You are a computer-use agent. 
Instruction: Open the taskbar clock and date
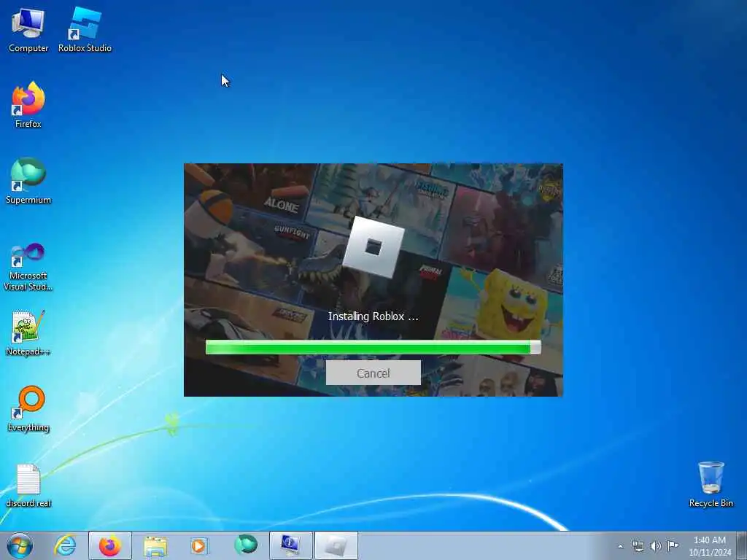pyautogui.click(x=710, y=546)
